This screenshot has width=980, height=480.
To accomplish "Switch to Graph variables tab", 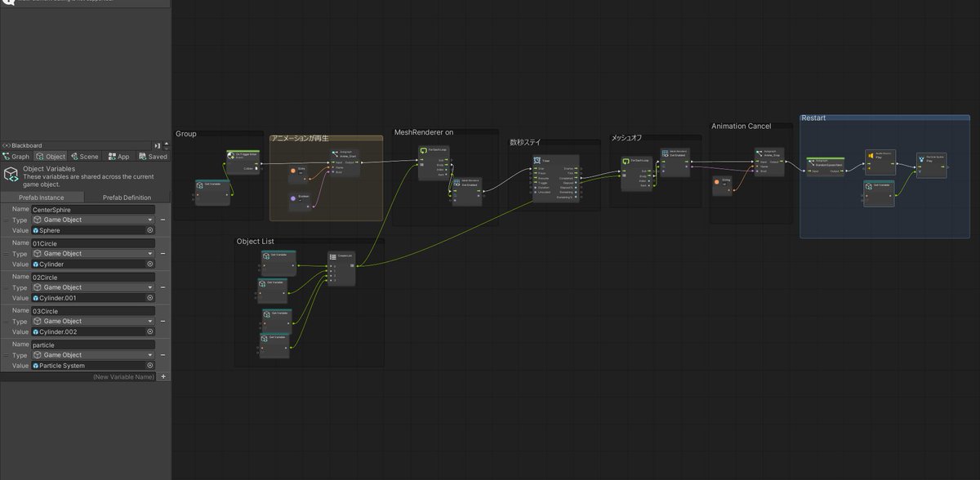I will pyautogui.click(x=16, y=157).
